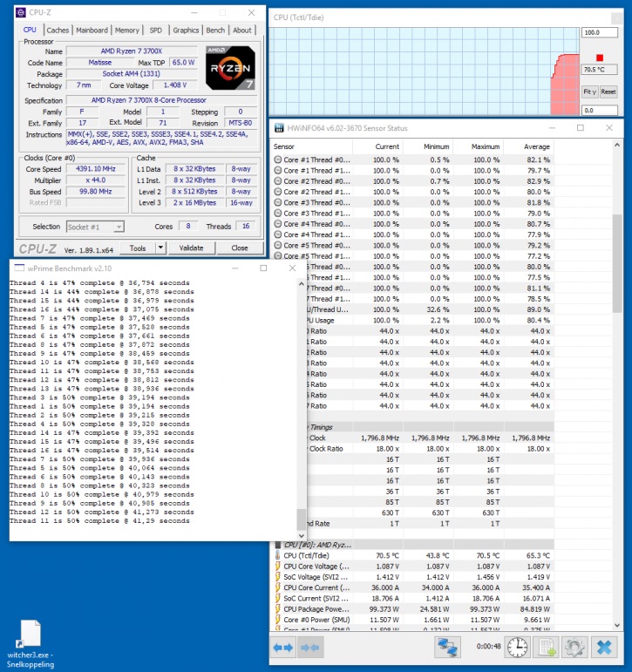Open the Socket #1 selection dropdown
This screenshot has width=632, height=672.
point(95,227)
